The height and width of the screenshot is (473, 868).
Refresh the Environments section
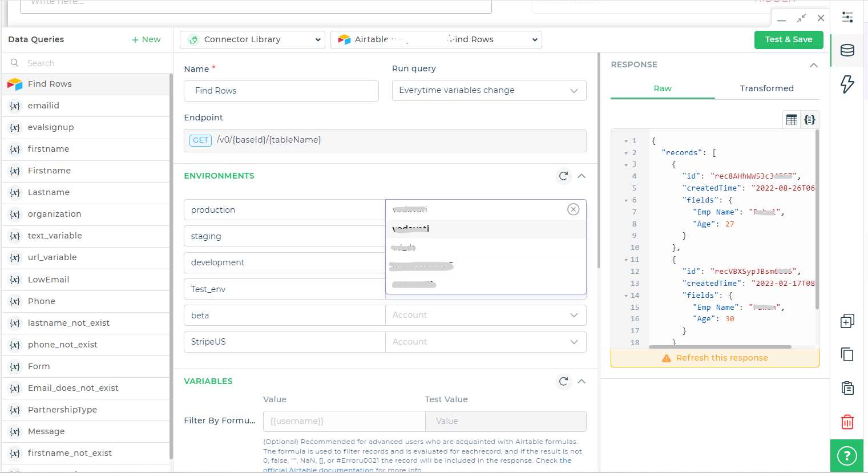coord(563,176)
